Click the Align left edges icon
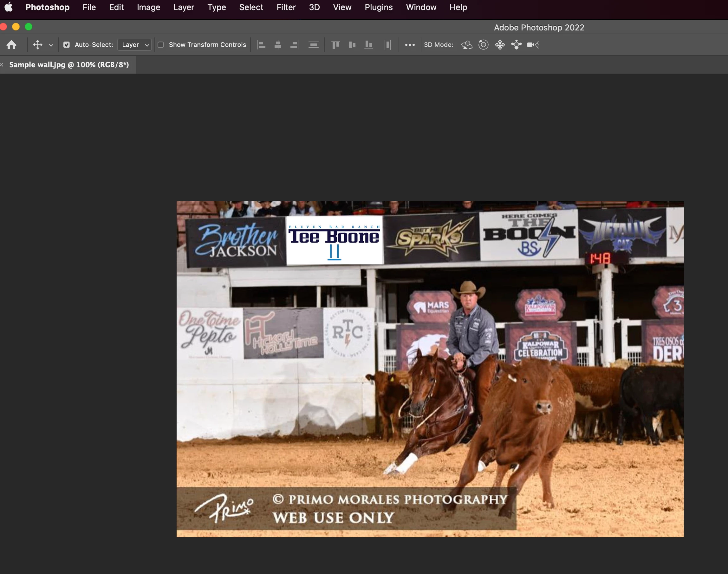Screen dimensions: 728x574 pyautogui.click(x=261, y=45)
